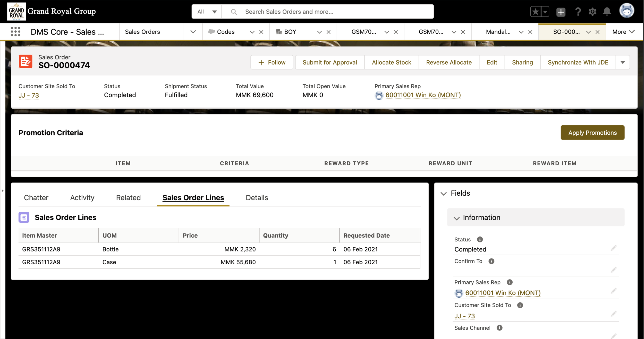Click the Apply Promotions button
This screenshot has height=339, width=644.
coord(592,133)
